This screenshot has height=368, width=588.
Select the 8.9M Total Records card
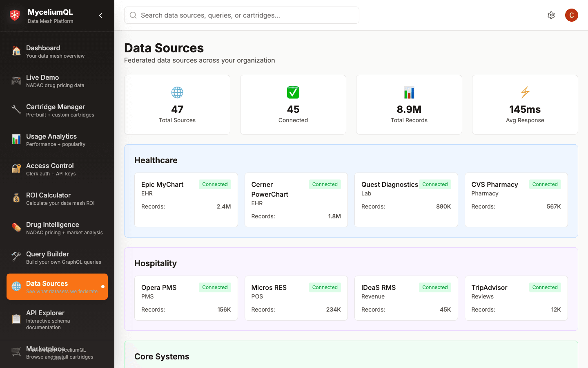click(x=409, y=105)
